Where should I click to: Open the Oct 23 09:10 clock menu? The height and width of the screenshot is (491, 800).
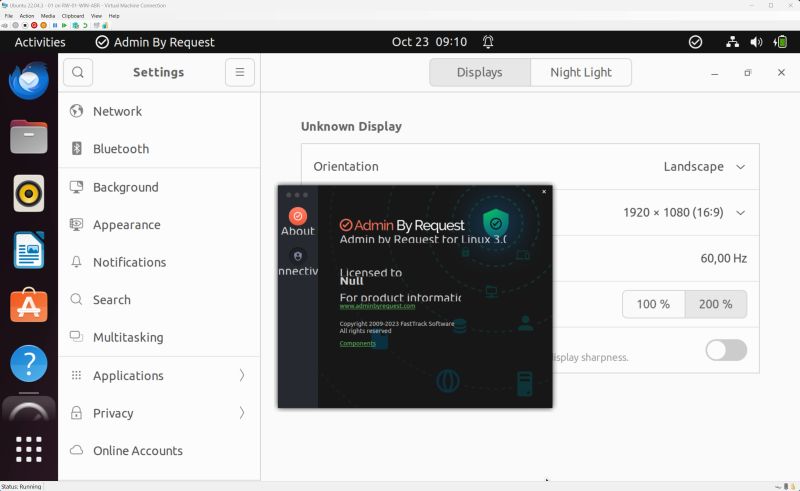[x=429, y=42]
